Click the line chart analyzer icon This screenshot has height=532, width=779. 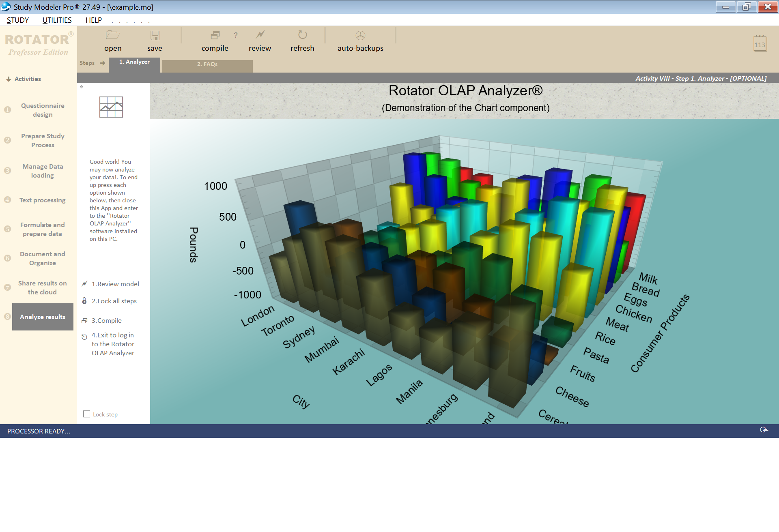(x=111, y=107)
